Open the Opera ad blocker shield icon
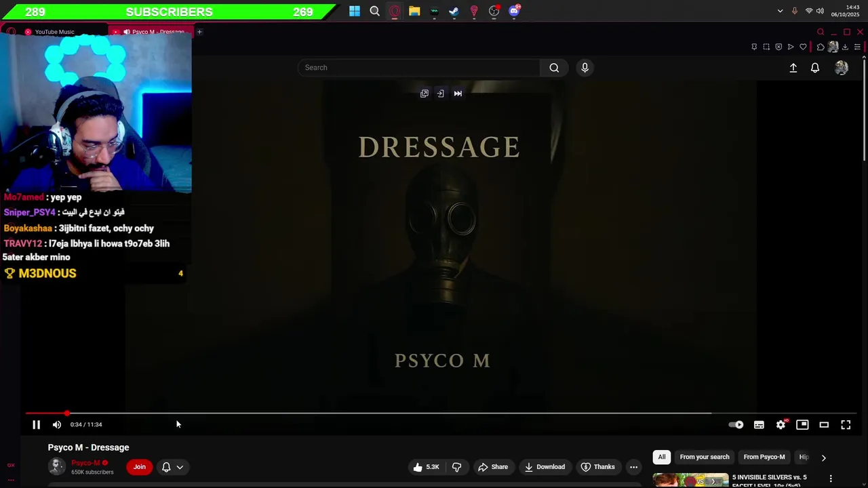The height and width of the screenshot is (488, 868). click(778, 47)
